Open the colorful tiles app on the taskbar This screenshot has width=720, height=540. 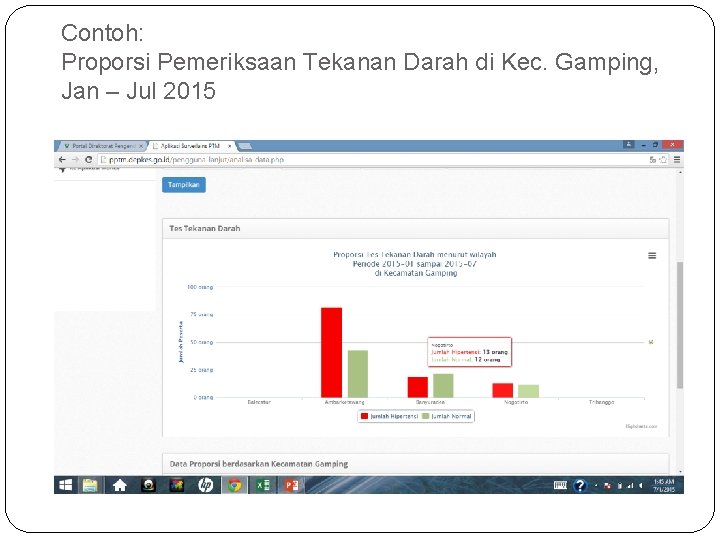pyautogui.click(x=176, y=485)
